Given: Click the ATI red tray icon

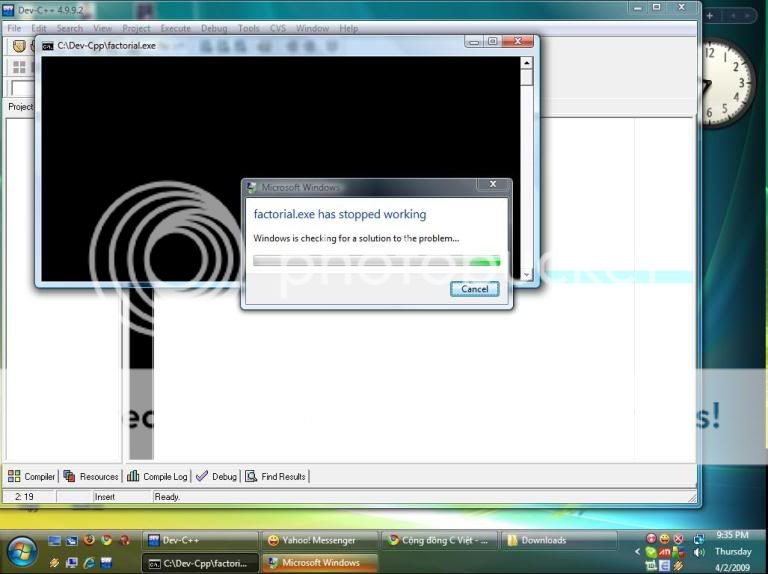Looking at the screenshot, I should click(x=665, y=552).
